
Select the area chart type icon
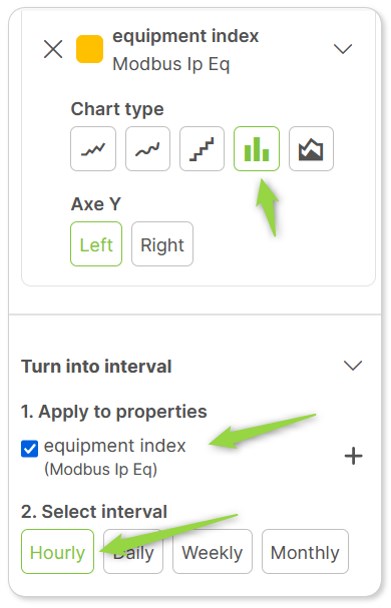(x=311, y=149)
